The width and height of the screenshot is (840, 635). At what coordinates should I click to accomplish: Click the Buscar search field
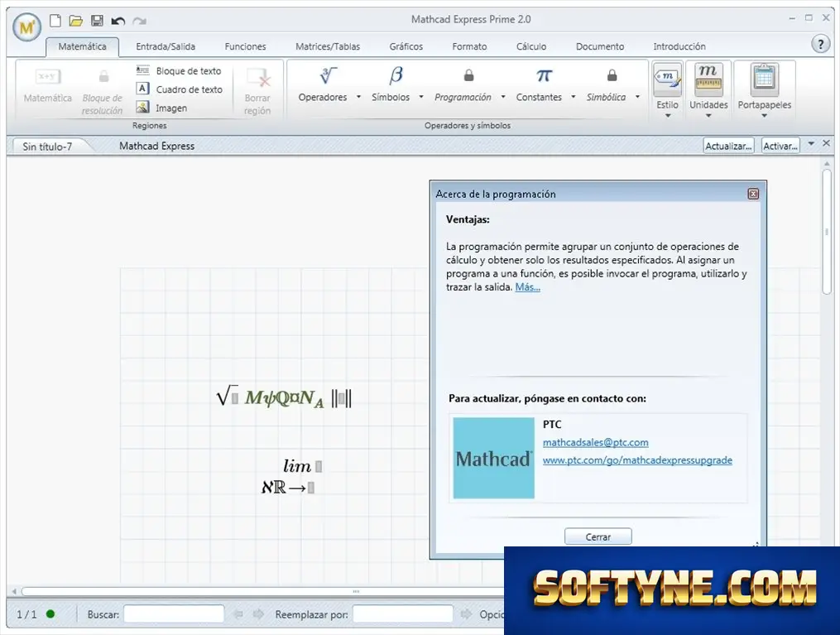pyautogui.click(x=174, y=614)
